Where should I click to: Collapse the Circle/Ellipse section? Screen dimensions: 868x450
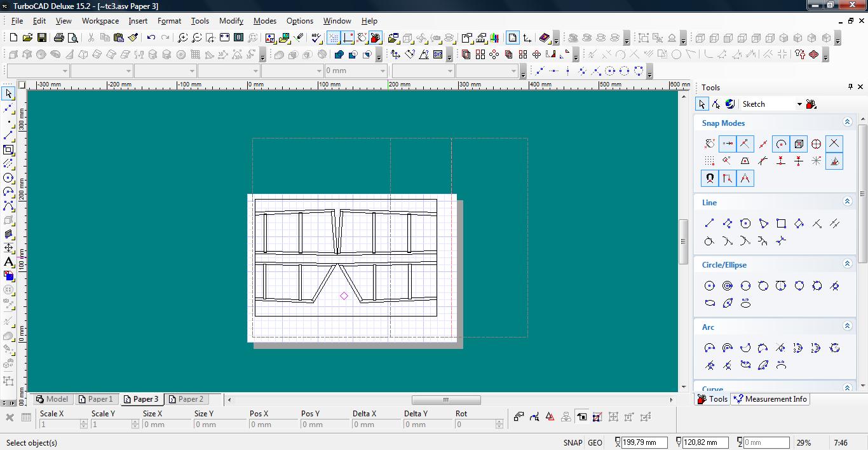(x=846, y=264)
